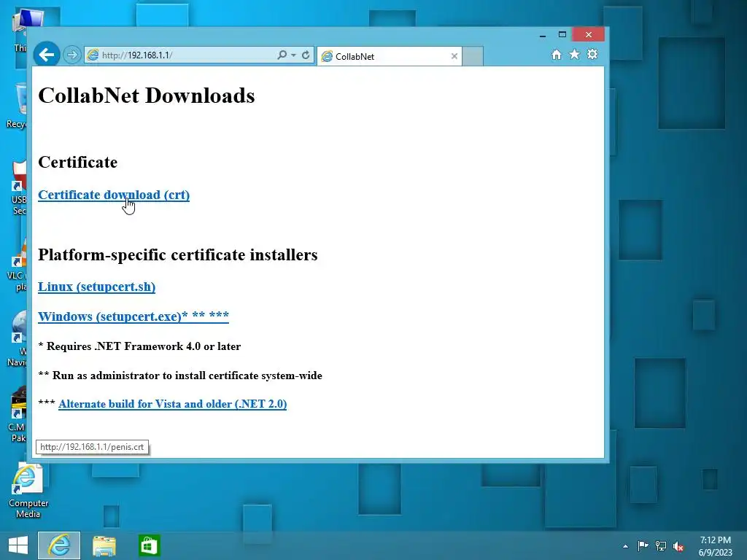Screen dimensions: 747x560
Task: Click the search magnifier in the address bar
Action: [282, 55]
